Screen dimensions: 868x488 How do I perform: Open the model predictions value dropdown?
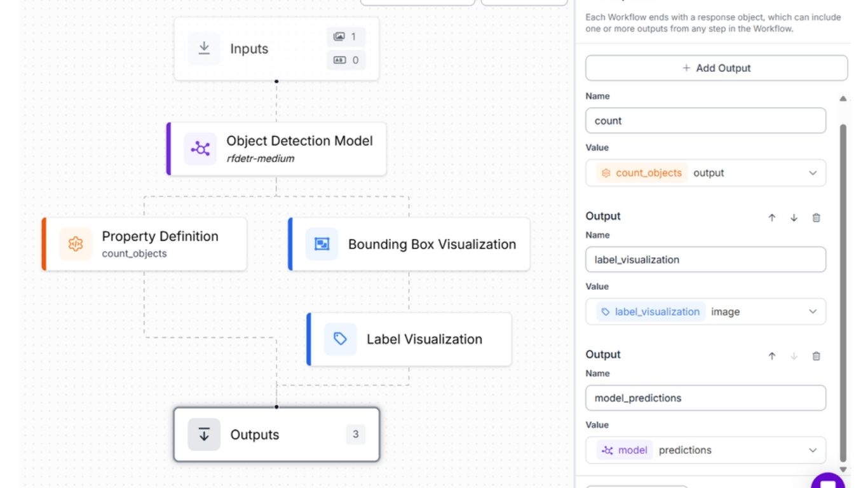click(x=813, y=450)
